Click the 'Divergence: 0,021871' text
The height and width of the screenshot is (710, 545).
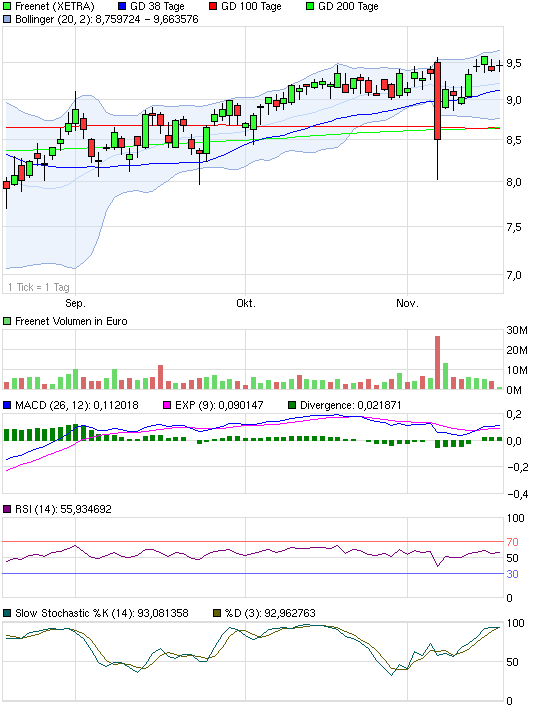(351, 405)
